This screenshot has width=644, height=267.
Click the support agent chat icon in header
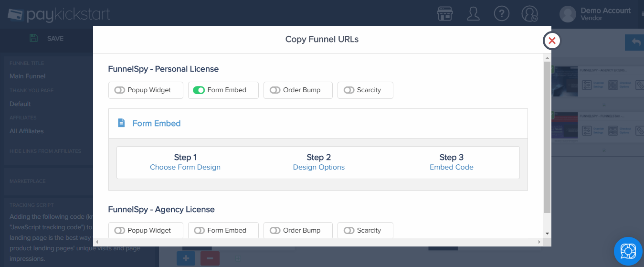(x=530, y=13)
